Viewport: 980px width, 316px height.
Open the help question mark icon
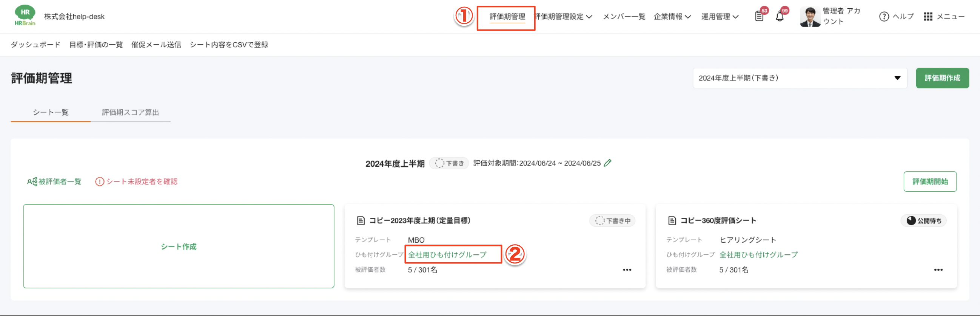(884, 17)
